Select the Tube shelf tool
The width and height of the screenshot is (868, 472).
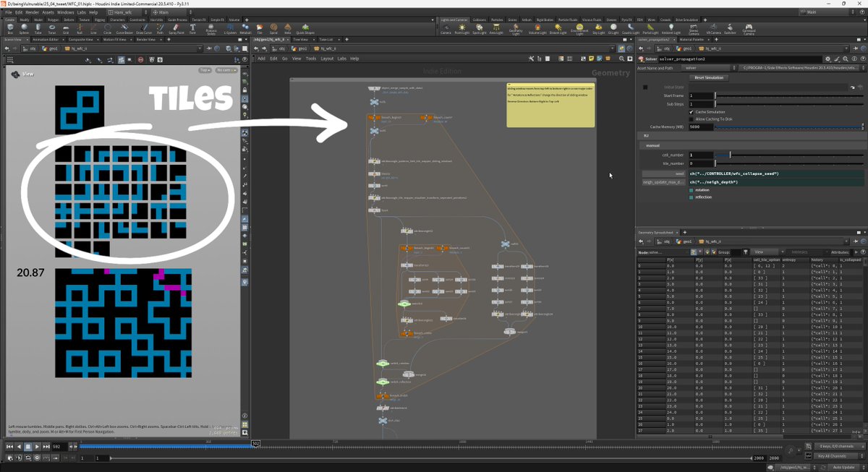(x=39, y=28)
